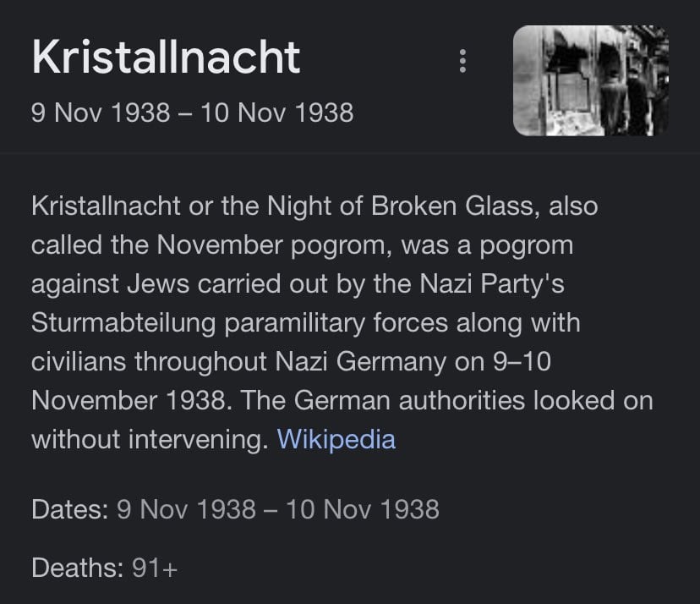Click the date subtitle under the title
Image resolution: width=700 pixels, height=604 pixels.
click(x=193, y=113)
